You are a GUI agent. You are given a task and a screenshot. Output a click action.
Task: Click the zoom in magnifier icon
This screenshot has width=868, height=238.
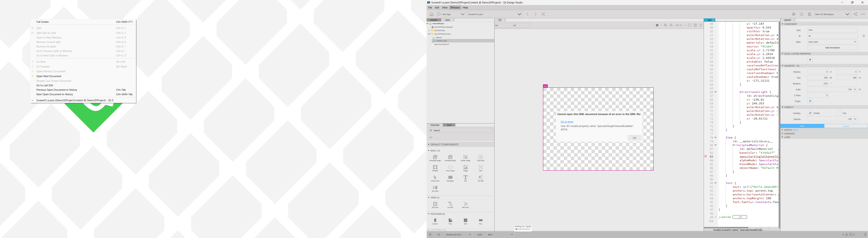click(x=666, y=25)
